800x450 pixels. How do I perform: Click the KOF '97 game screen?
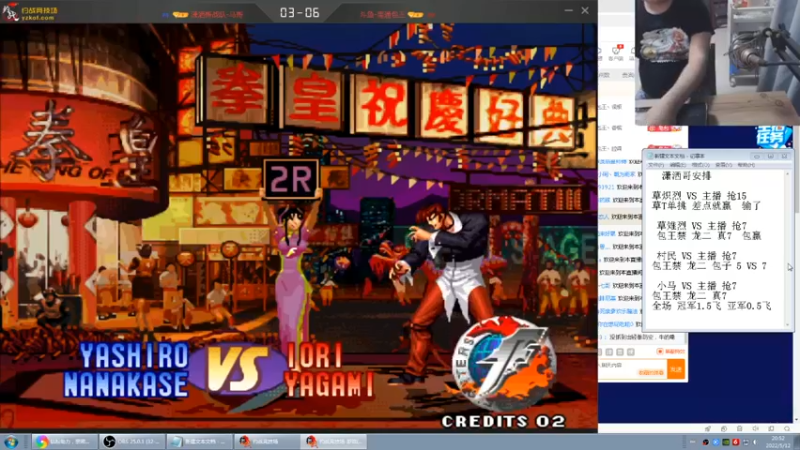point(298,227)
